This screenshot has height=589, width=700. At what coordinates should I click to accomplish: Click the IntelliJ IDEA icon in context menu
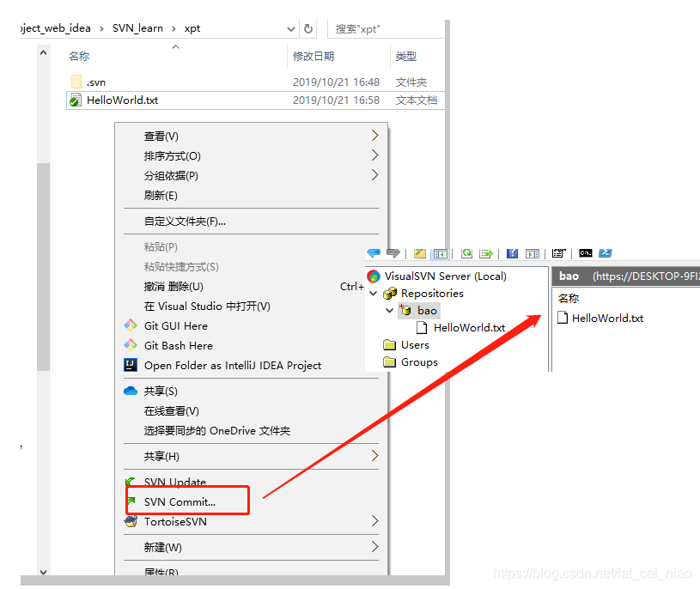[130, 365]
